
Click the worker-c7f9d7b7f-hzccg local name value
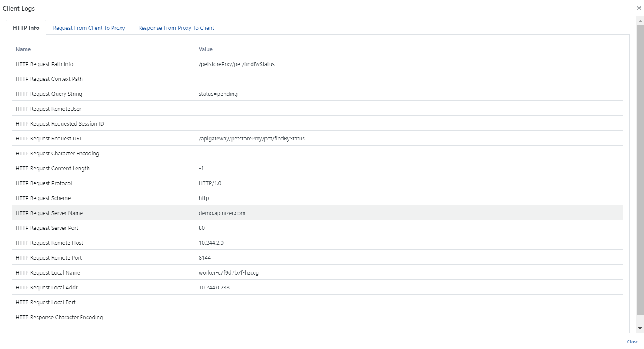point(229,272)
